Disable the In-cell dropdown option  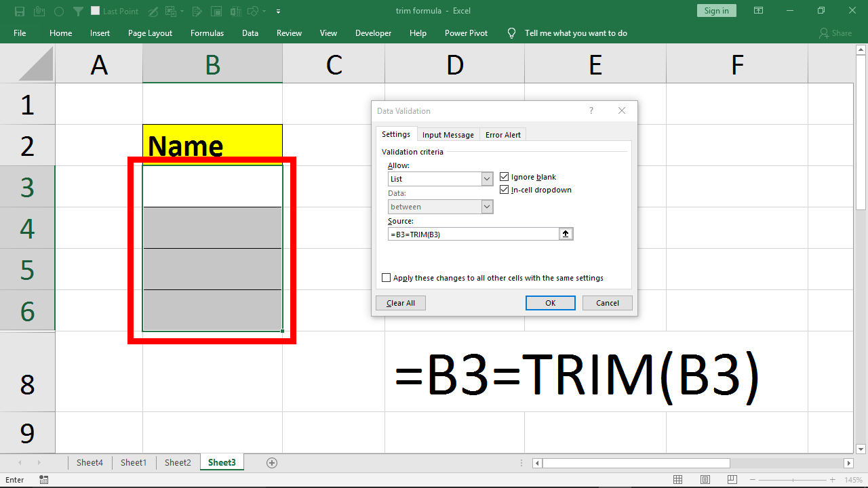click(504, 190)
